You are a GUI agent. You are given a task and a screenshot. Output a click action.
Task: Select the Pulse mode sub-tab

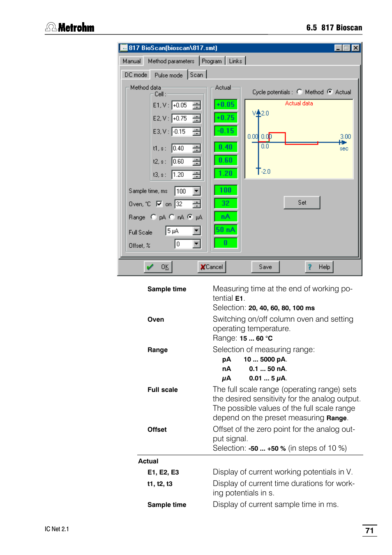click(x=168, y=75)
